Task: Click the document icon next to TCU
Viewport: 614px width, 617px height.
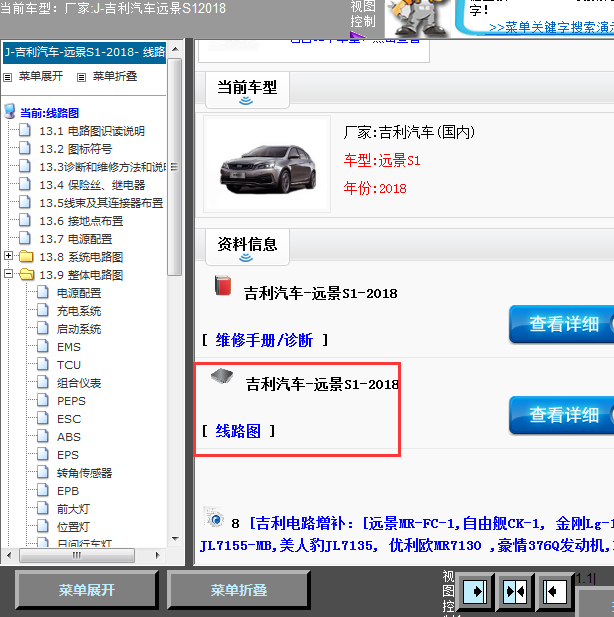Action: (x=43, y=364)
